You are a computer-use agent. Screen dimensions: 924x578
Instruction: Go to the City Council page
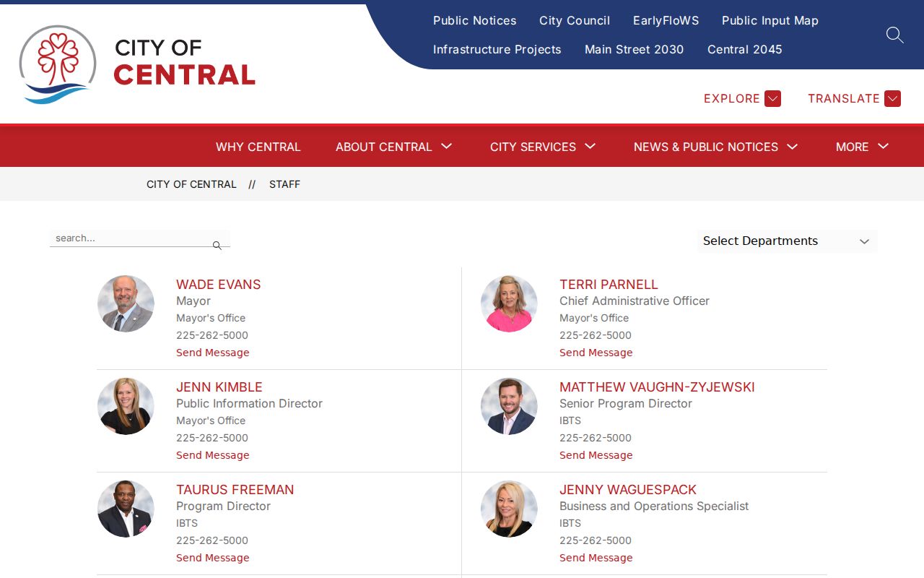(575, 21)
